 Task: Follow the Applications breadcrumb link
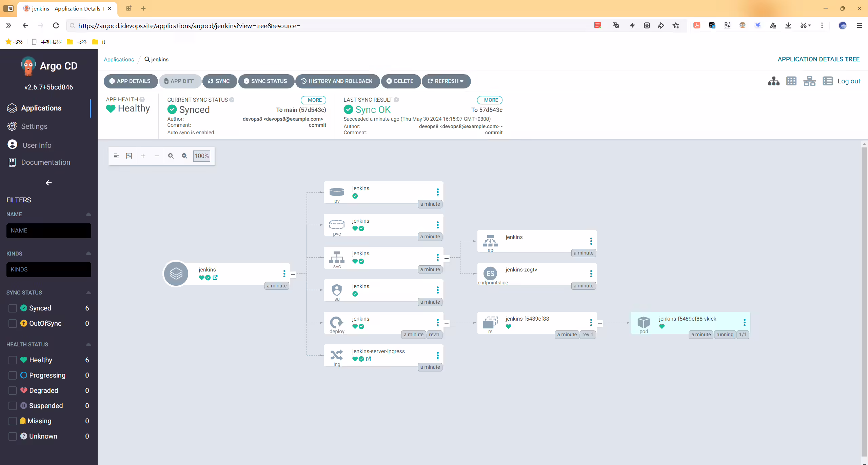(x=119, y=59)
